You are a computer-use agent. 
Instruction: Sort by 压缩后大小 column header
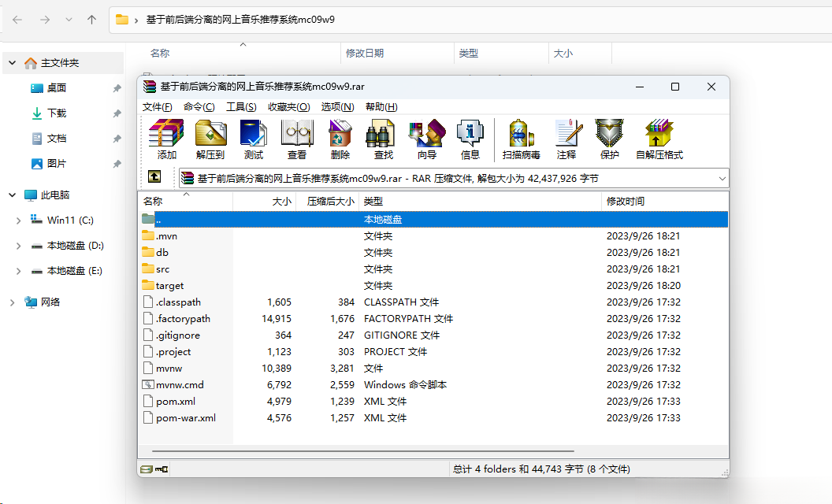(328, 202)
